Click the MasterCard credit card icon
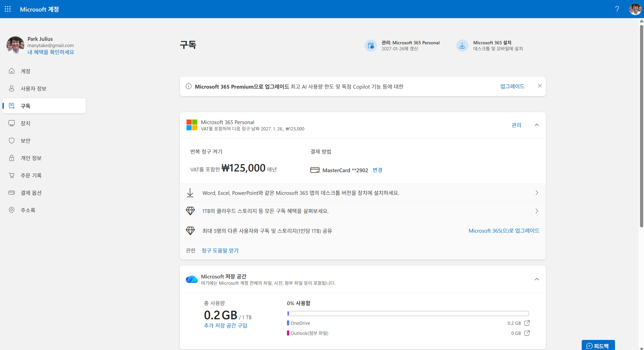The height and width of the screenshot is (350, 644). (315, 170)
